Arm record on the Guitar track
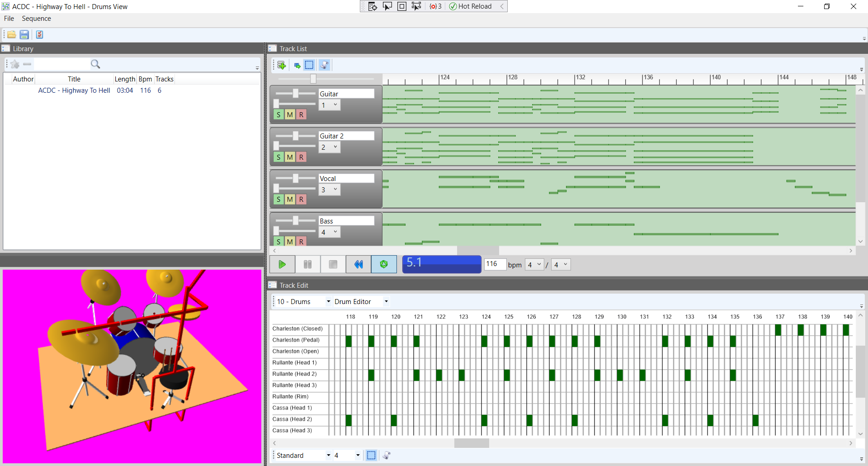Viewport: 868px width, 466px height. [301, 115]
